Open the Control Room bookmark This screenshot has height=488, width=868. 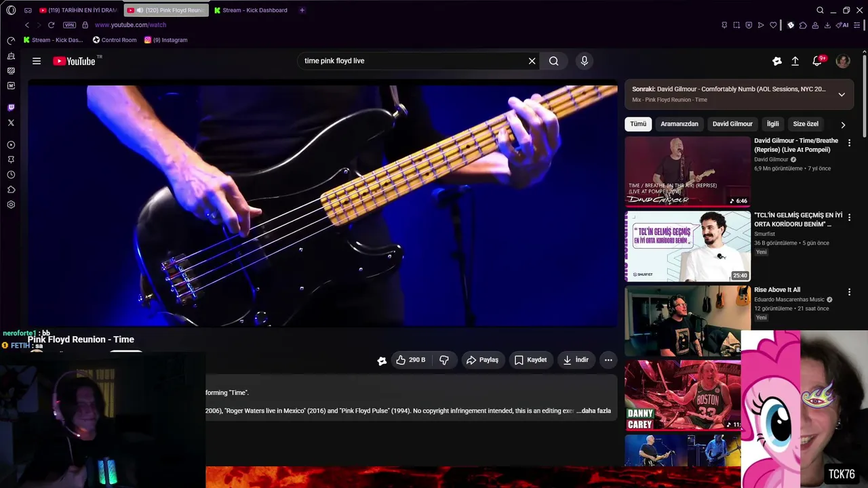(115, 40)
